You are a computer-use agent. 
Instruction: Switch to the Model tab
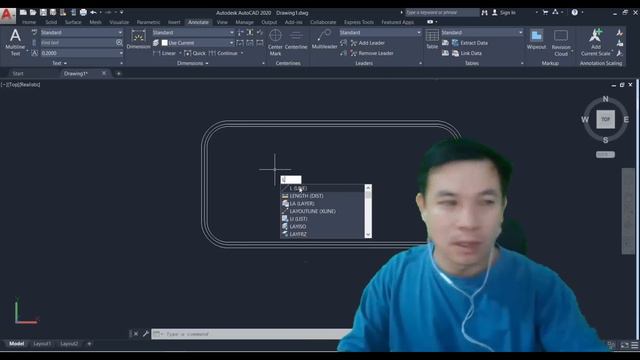(x=16, y=344)
